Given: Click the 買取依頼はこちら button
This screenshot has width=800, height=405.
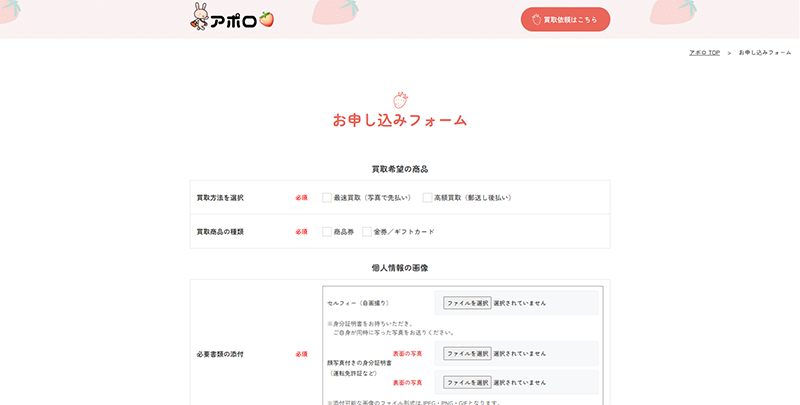Looking at the screenshot, I should coord(565,19).
